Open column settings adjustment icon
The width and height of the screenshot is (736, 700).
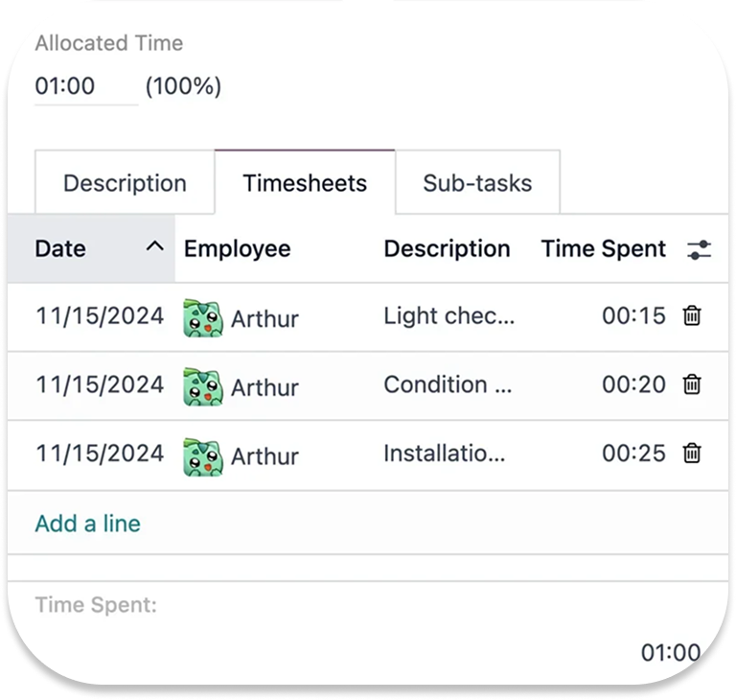[x=700, y=249]
